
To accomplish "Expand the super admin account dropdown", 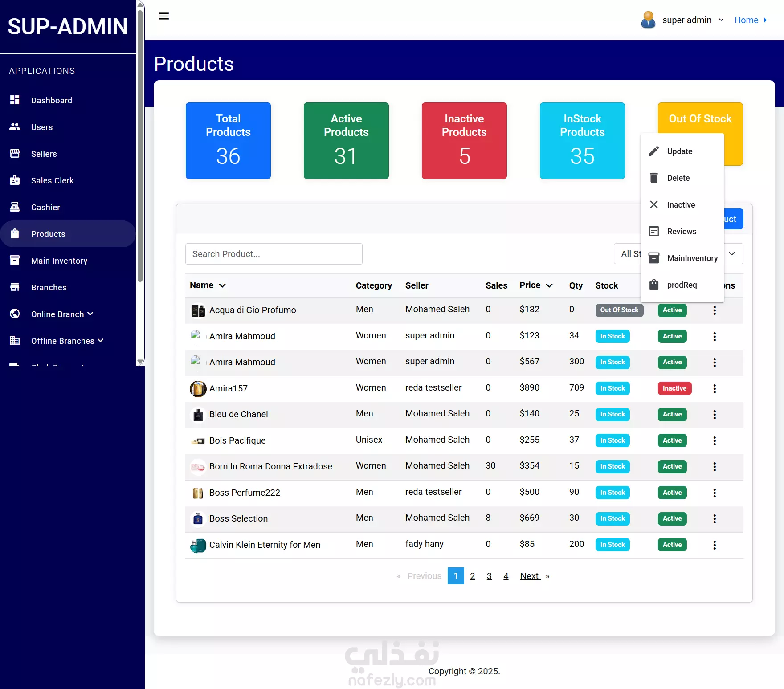I will click(721, 20).
